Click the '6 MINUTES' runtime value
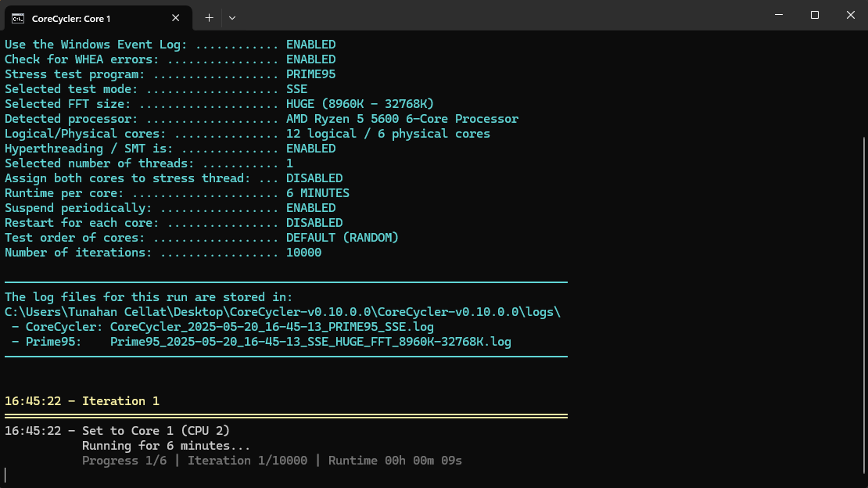Image resolution: width=868 pixels, height=488 pixels. [317, 193]
